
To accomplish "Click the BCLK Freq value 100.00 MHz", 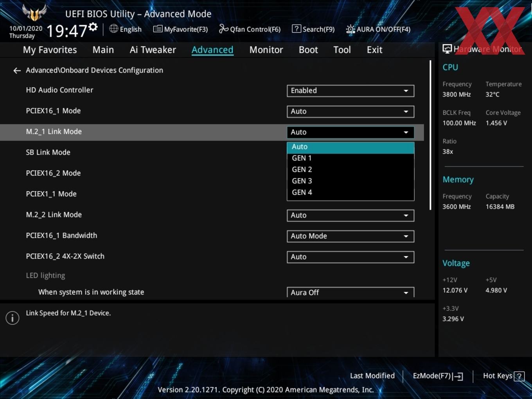I will click(x=459, y=123).
